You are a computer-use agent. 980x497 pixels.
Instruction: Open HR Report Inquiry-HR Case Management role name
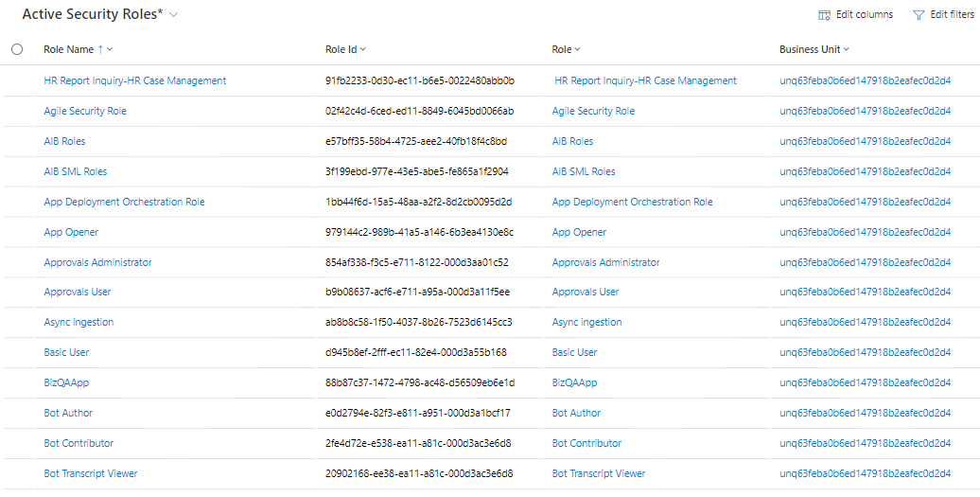coord(135,80)
